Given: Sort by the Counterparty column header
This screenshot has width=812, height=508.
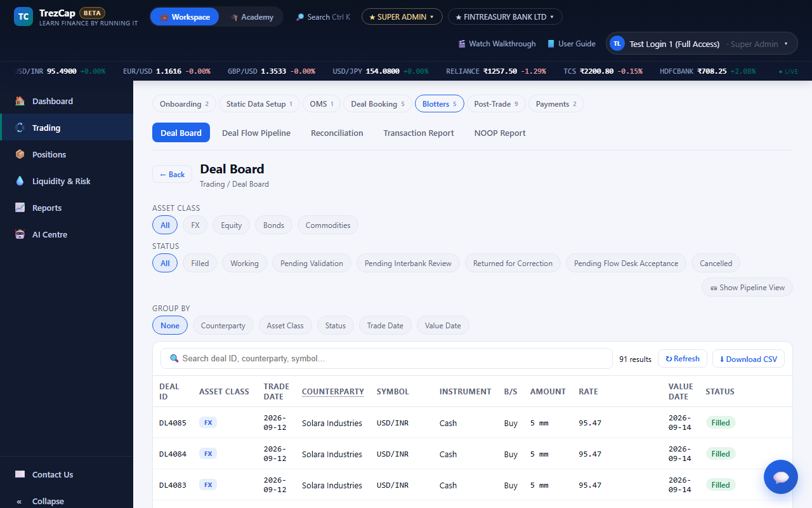Looking at the screenshot, I should 333,392.
